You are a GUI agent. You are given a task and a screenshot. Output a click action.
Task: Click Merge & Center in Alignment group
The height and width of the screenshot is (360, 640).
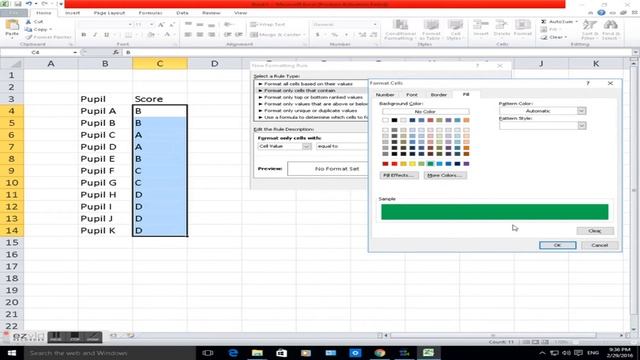[277, 35]
